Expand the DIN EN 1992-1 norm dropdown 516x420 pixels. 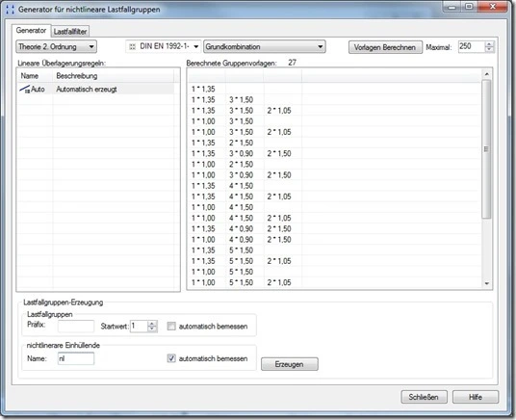[195, 47]
